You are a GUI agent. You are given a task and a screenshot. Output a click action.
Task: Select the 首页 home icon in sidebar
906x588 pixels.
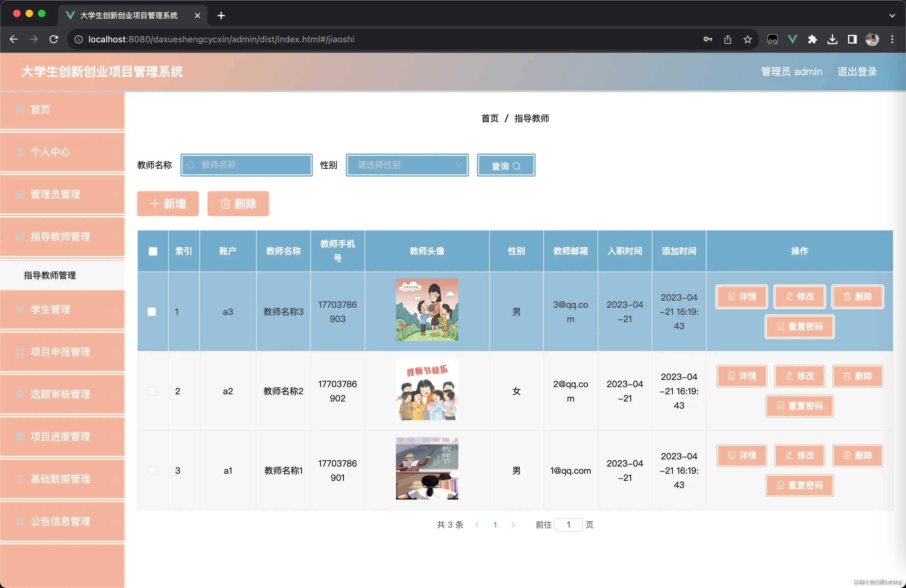click(20, 110)
